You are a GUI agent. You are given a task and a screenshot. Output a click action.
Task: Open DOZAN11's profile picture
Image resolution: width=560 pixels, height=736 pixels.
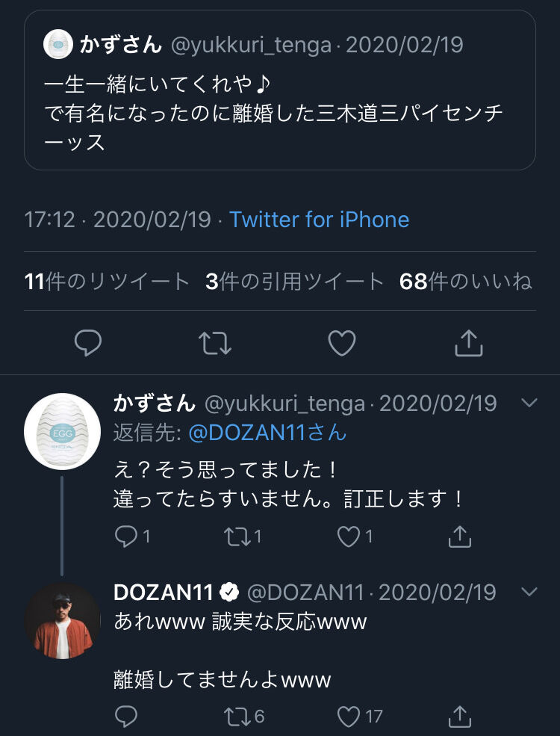[x=62, y=620]
